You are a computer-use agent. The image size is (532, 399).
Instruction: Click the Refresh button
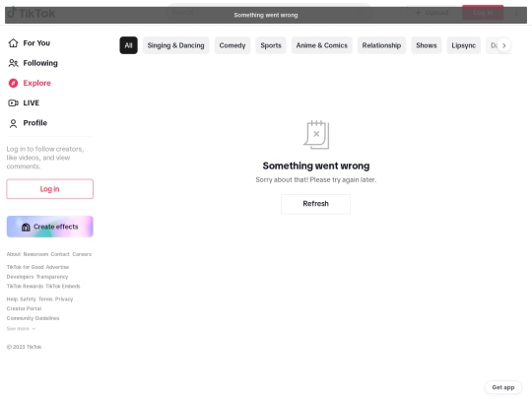[315, 204]
